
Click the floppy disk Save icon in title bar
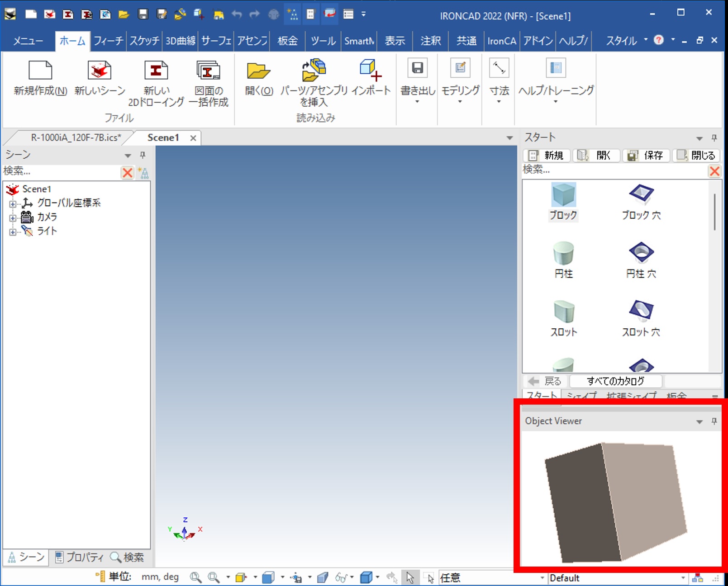pyautogui.click(x=143, y=14)
